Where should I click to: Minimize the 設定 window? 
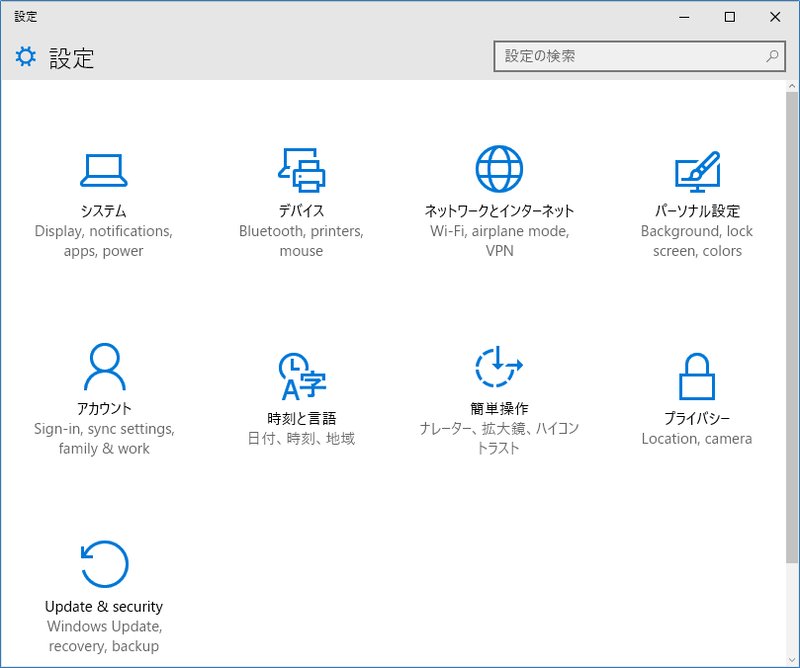[685, 17]
